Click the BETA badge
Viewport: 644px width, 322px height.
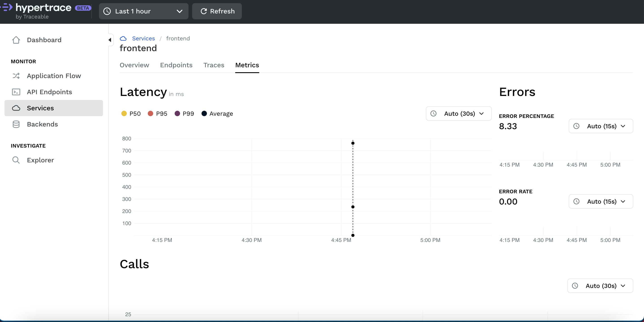coord(83,8)
